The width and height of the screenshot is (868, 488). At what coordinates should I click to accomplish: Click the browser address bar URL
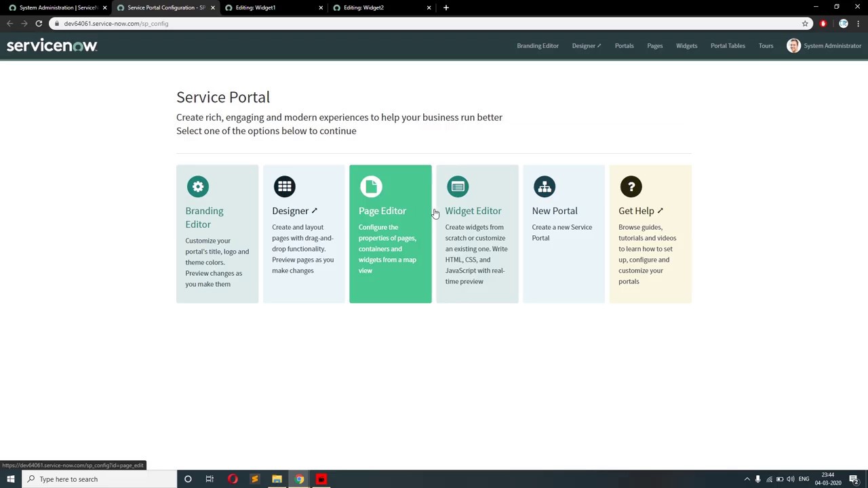(x=116, y=24)
